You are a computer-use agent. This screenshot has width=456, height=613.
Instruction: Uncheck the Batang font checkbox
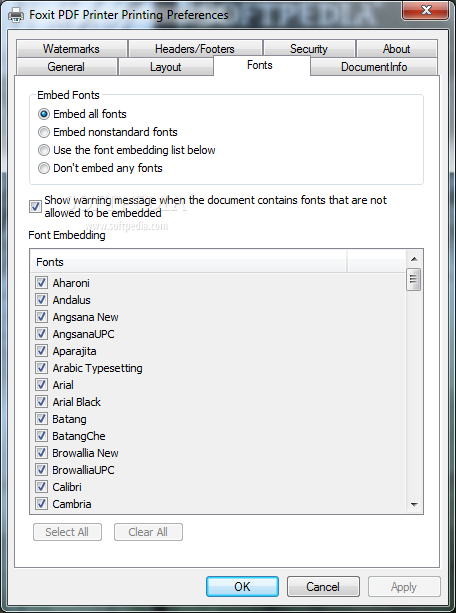point(41,418)
